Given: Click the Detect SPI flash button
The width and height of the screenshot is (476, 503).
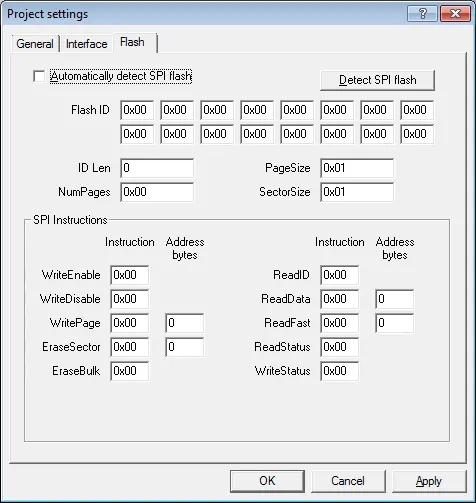Looking at the screenshot, I should (x=378, y=80).
